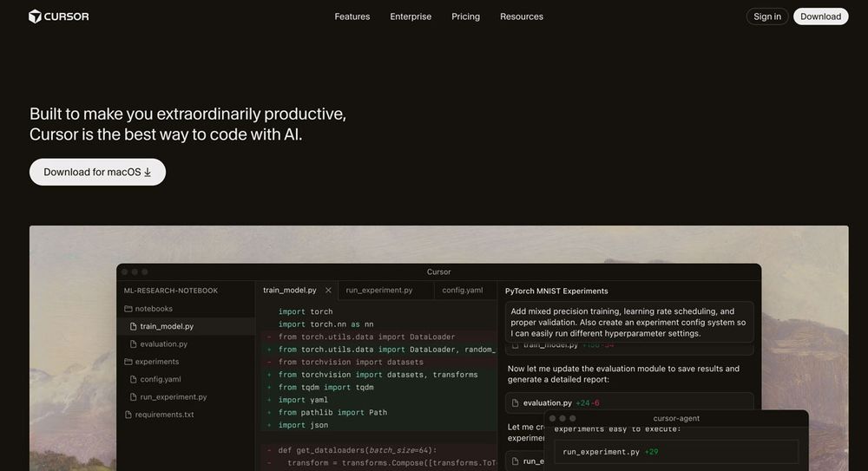Click the 'Now let me update the evaluation' message
This screenshot has height=471, width=868.
623,374
